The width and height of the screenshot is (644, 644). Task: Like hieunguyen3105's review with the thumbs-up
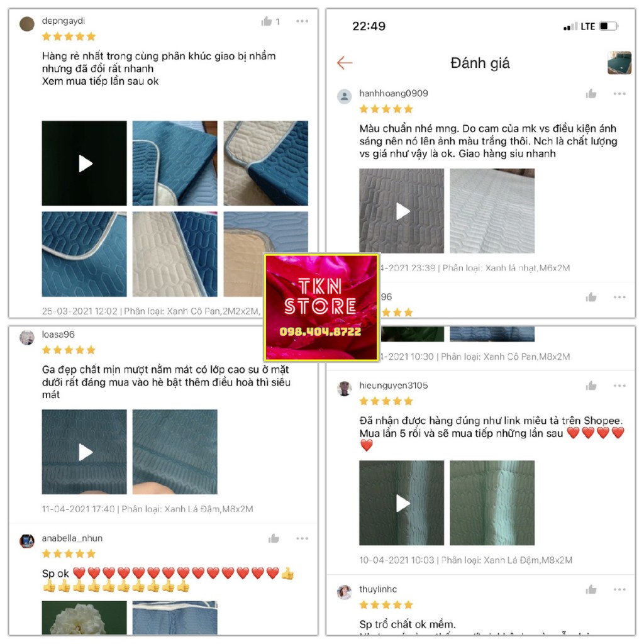tap(591, 386)
